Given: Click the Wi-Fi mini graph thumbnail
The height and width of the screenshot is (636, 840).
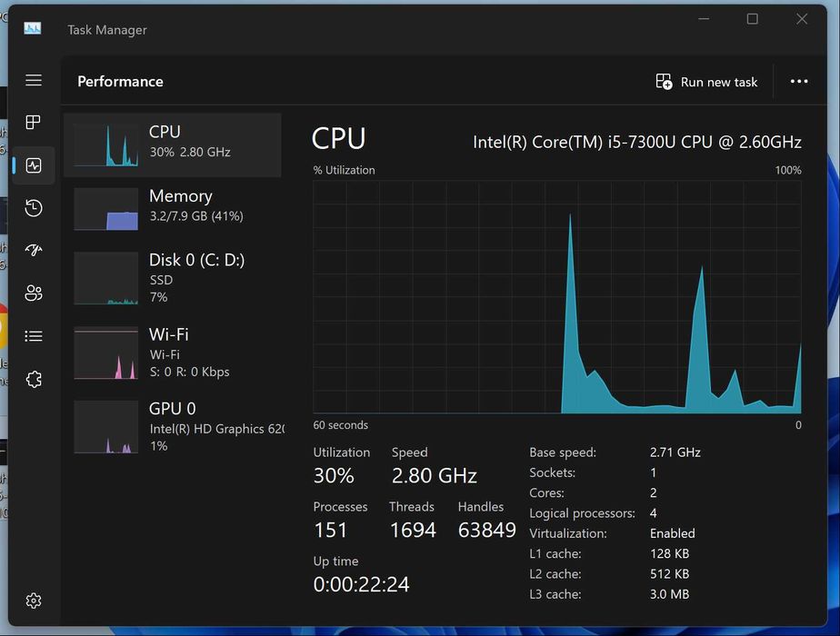Looking at the screenshot, I should [106, 353].
